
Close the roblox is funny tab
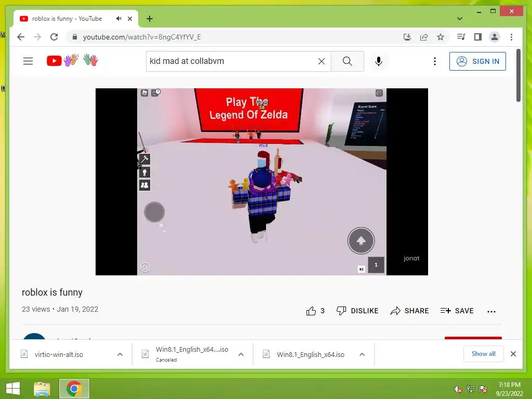(x=130, y=19)
